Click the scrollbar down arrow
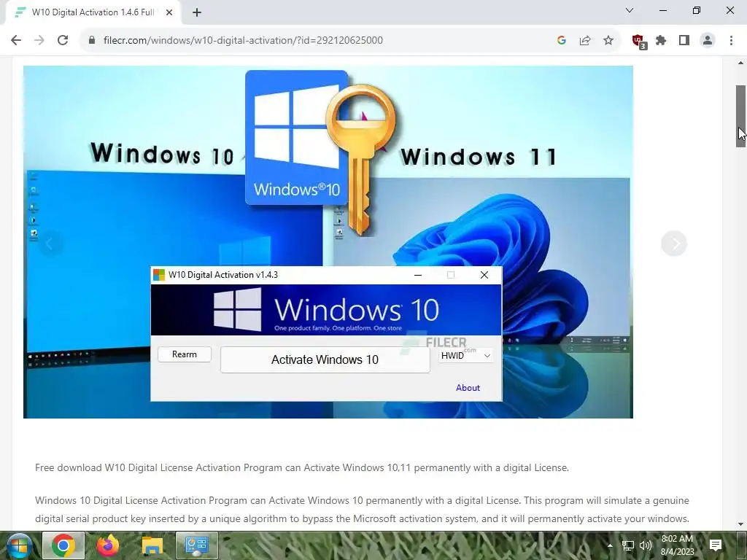Viewport: 747px width, 560px height. [741, 524]
